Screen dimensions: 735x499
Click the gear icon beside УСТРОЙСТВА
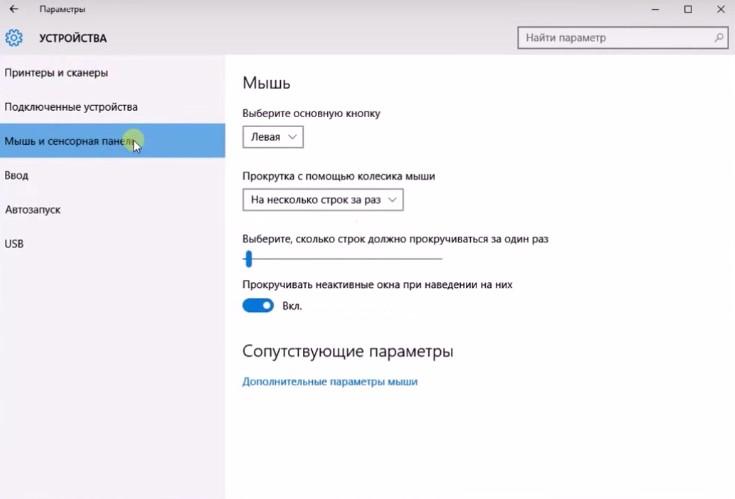tap(14, 38)
